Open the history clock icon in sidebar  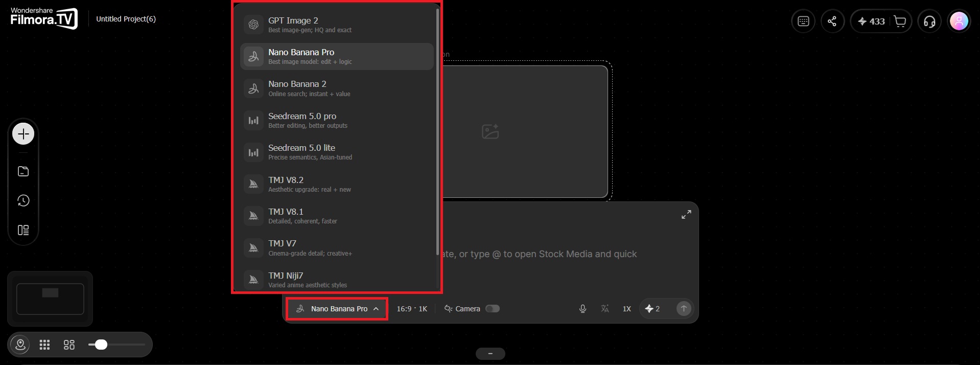pyautogui.click(x=23, y=200)
